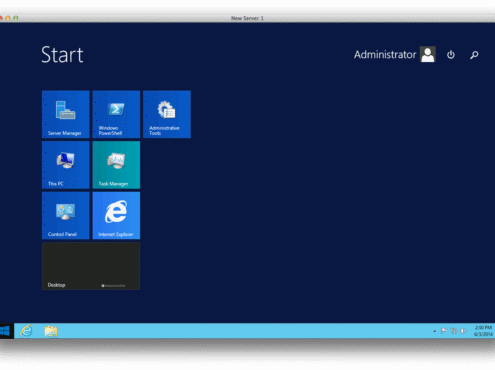This screenshot has width=495, height=370.
Task: Show hidden tray icons arrow
Action: [x=434, y=331]
